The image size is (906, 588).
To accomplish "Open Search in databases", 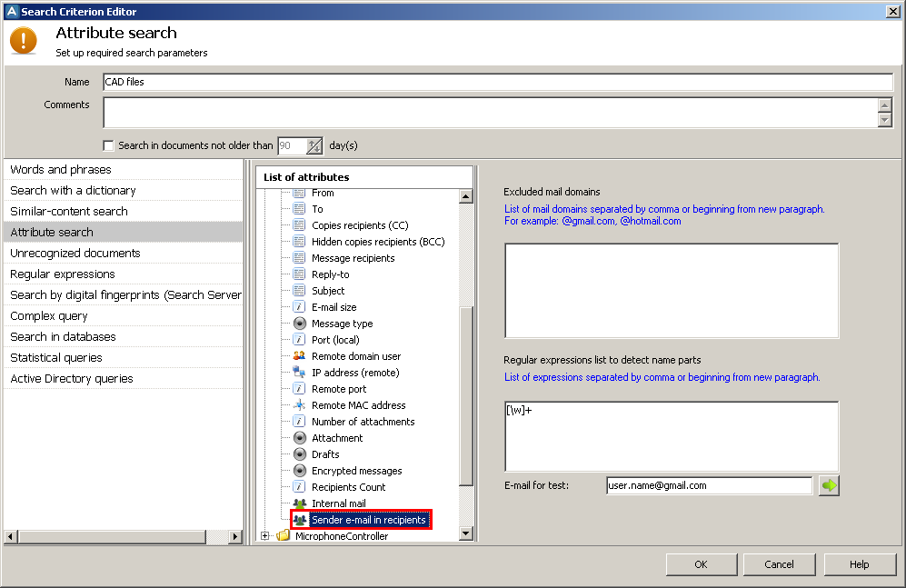I will tap(123, 337).
